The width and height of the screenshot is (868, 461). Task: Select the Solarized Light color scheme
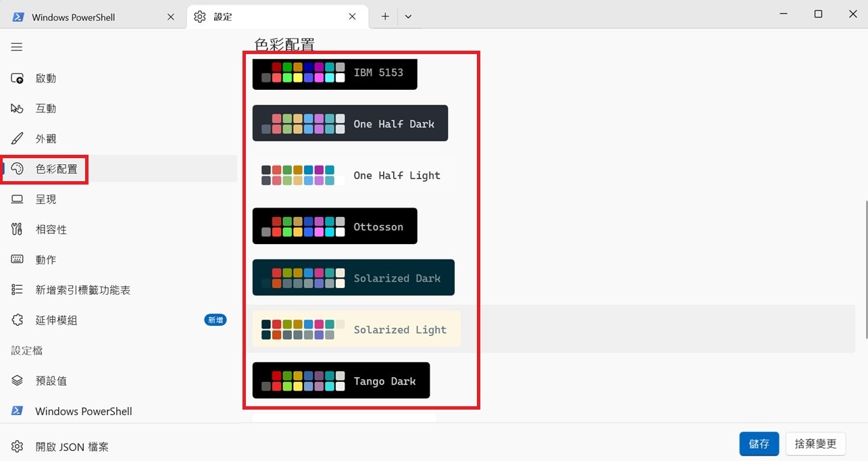[x=357, y=329]
